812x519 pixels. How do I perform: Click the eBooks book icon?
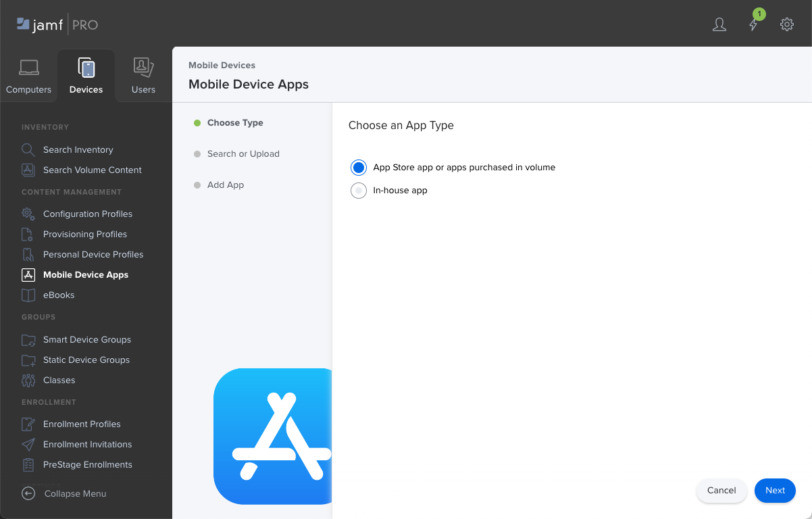(28, 295)
